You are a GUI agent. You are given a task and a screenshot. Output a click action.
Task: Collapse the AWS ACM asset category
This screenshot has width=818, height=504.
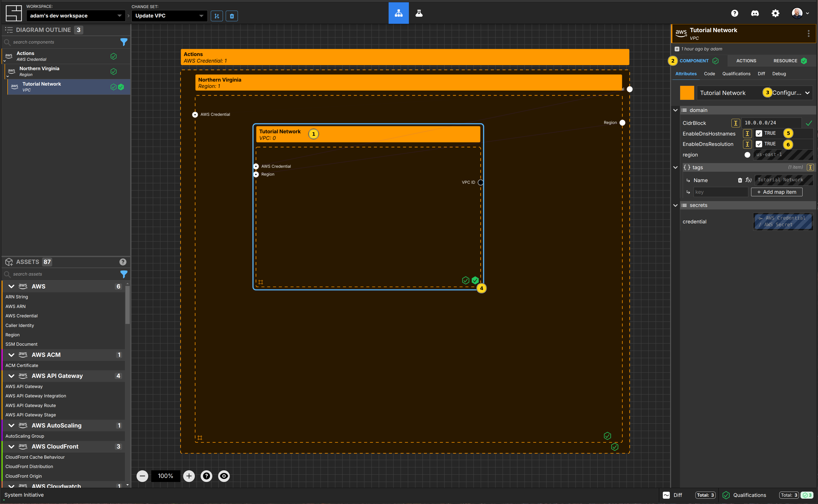[11, 355]
